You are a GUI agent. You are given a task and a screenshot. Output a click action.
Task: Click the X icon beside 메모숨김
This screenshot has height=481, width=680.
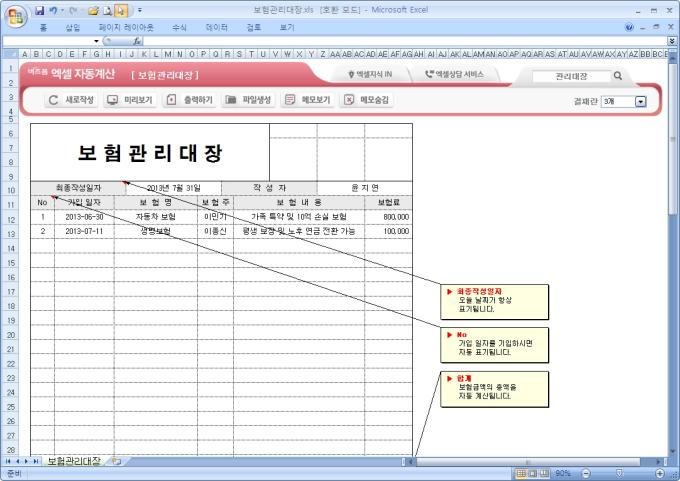click(349, 100)
